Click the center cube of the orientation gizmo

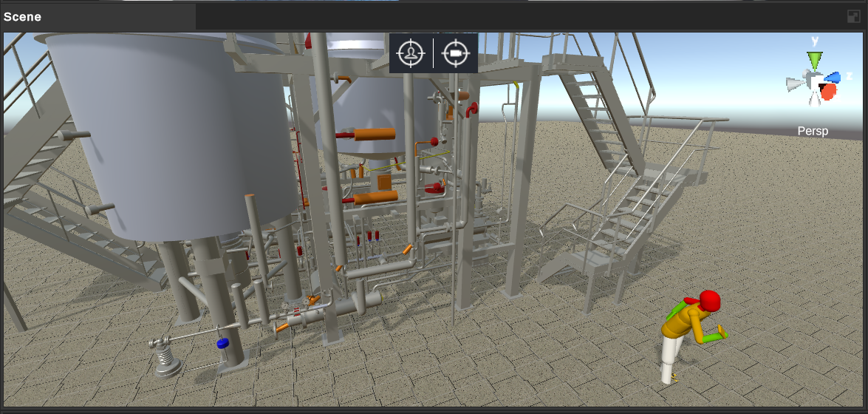click(813, 81)
